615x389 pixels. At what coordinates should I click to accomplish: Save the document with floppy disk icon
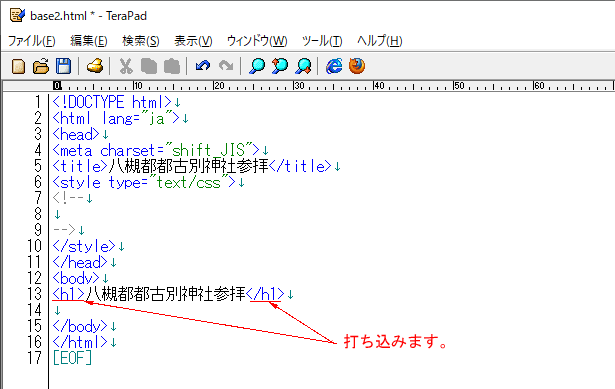63,66
